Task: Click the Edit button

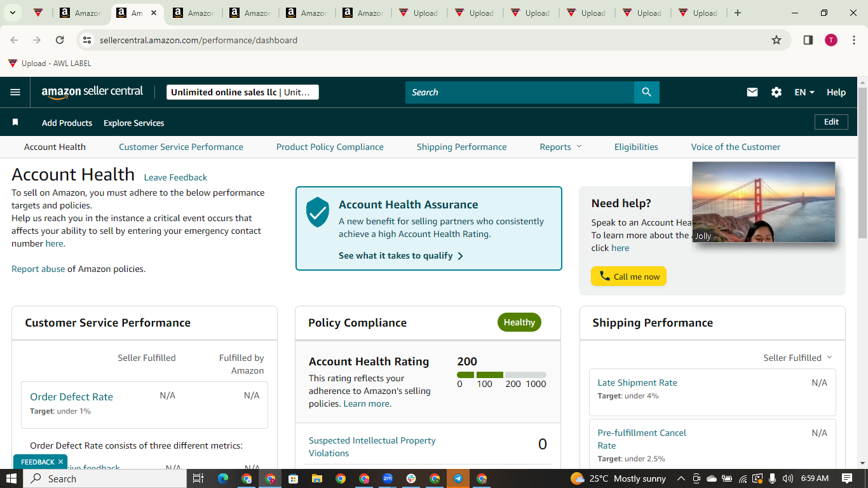Action: point(831,122)
